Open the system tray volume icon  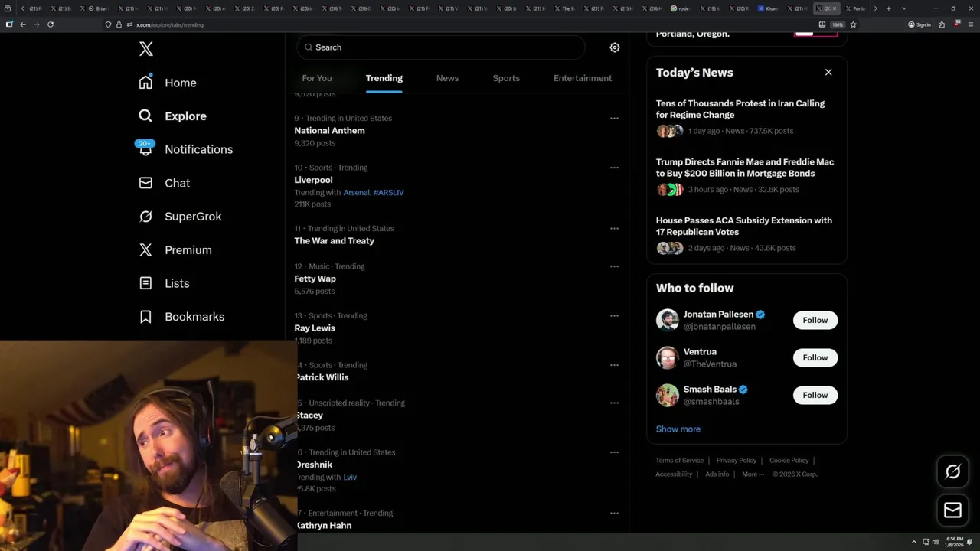coord(936,542)
